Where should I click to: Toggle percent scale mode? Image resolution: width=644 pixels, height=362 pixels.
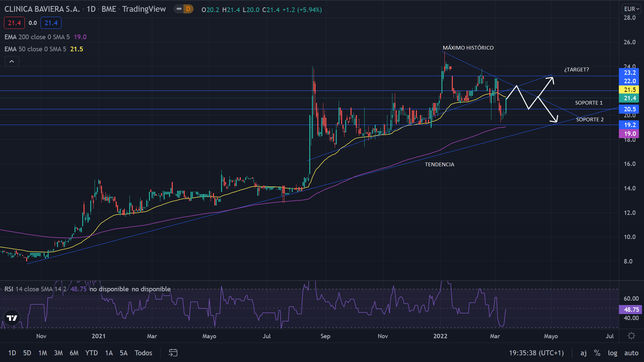click(x=597, y=353)
